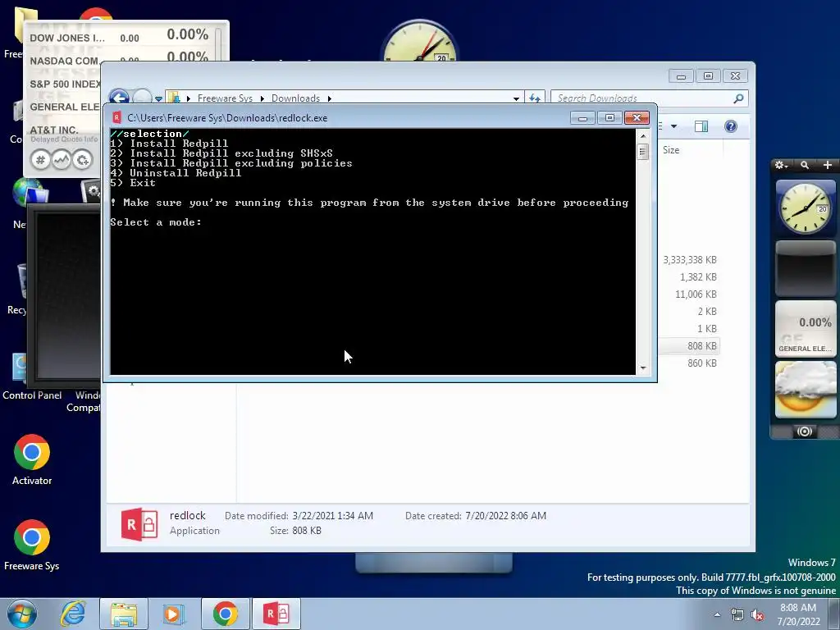Open the network tray icon
Screen dimensions: 840x630
737,615
